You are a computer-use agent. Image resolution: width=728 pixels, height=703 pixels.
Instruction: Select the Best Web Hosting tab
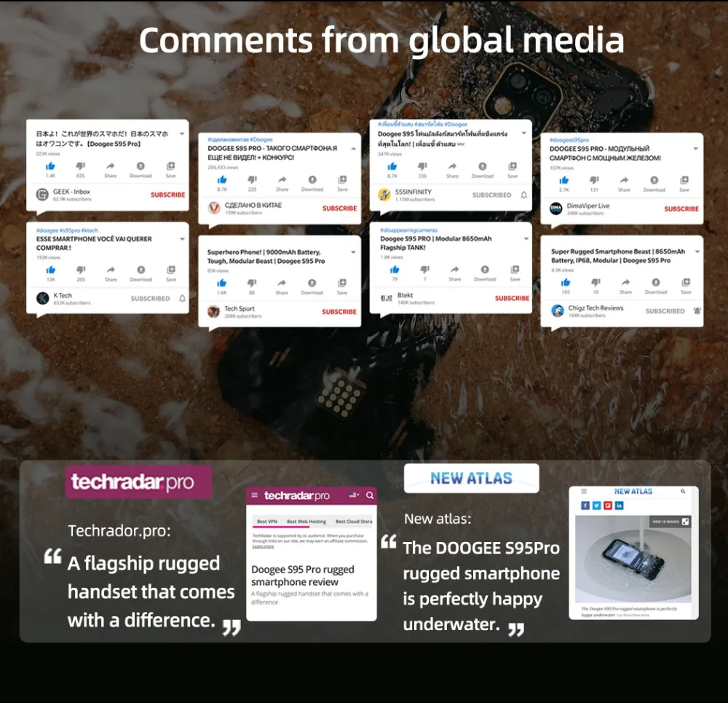(x=306, y=522)
